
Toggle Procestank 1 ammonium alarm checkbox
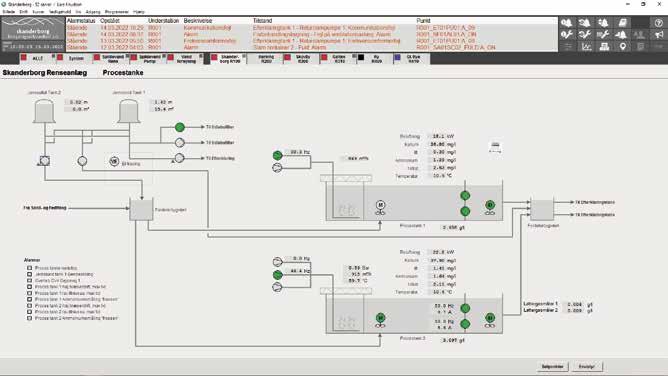click(x=29, y=299)
